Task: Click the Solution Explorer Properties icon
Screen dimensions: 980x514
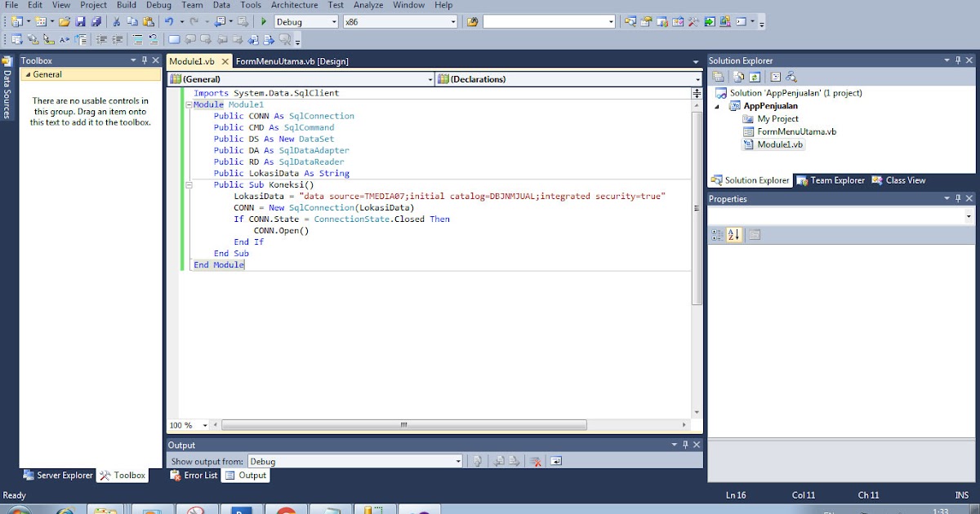Action: 719,77
